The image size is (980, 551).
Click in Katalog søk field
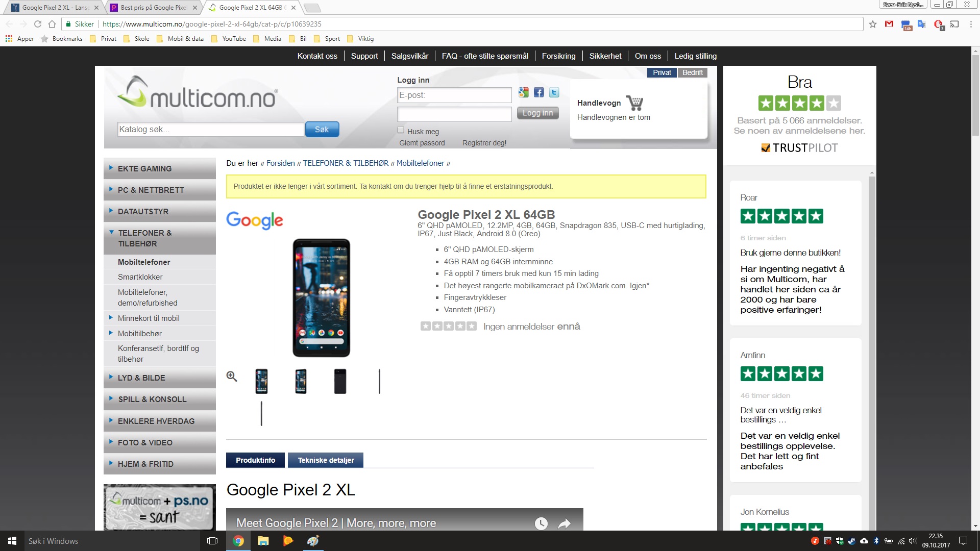[211, 130]
